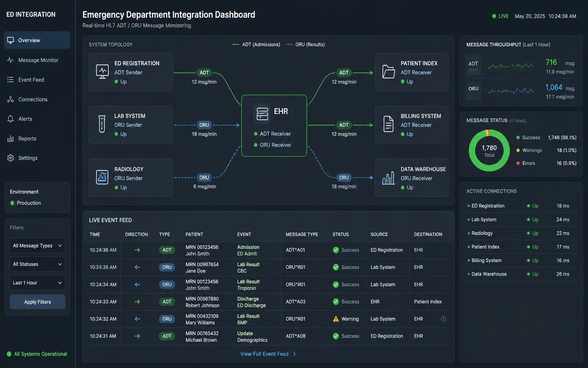Expand the All Message Types dropdown
The height and width of the screenshot is (368, 588).
tap(38, 246)
